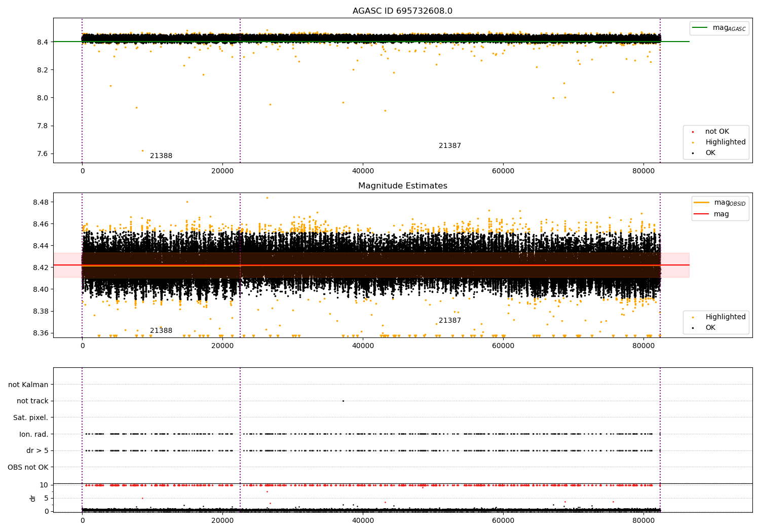
Task: Click 'Highlighted' in the top plot legend
Action: coord(726,142)
